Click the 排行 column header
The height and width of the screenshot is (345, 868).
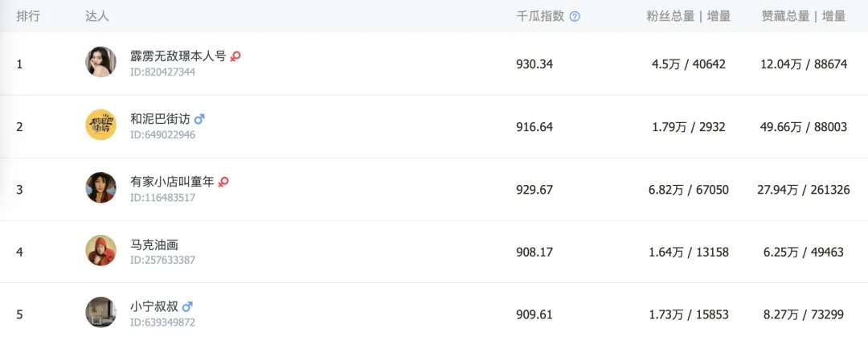pyautogui.click(x=28, y=16)
